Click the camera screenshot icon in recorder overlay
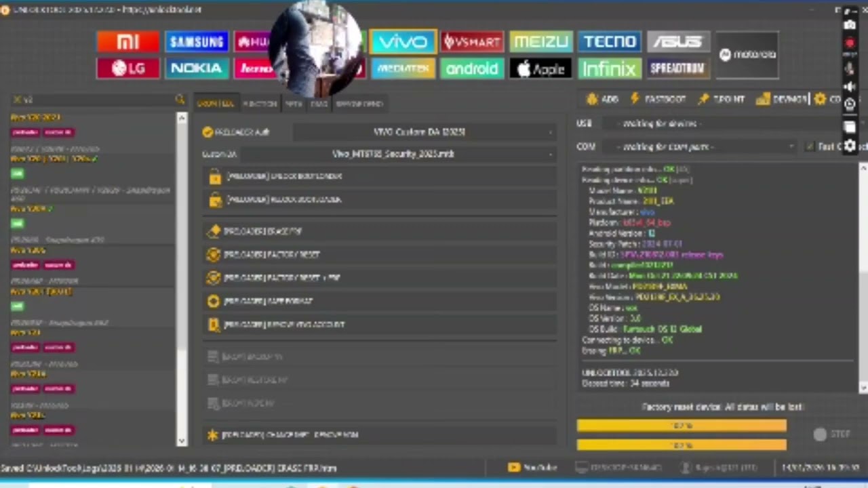Viewport: 868px width, 488px height. [850, 25]
